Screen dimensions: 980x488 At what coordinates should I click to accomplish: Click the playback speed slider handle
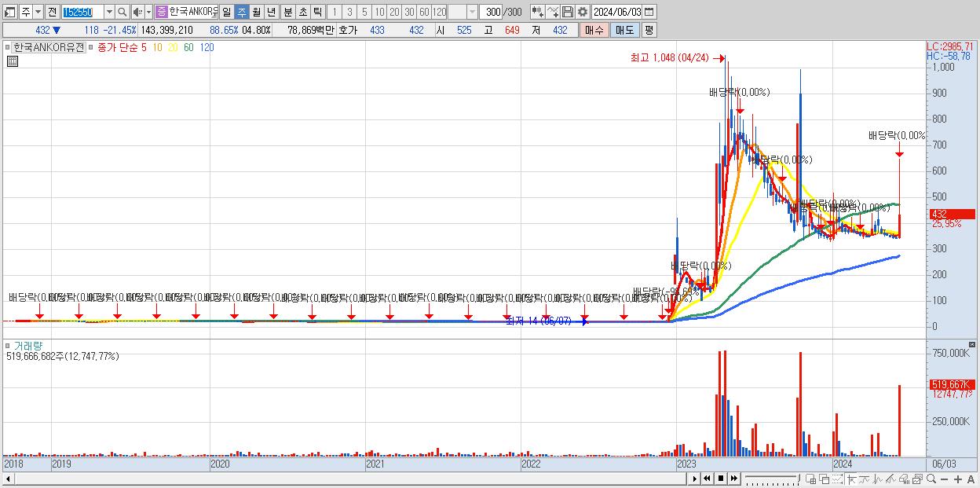[x=799, y=477]
